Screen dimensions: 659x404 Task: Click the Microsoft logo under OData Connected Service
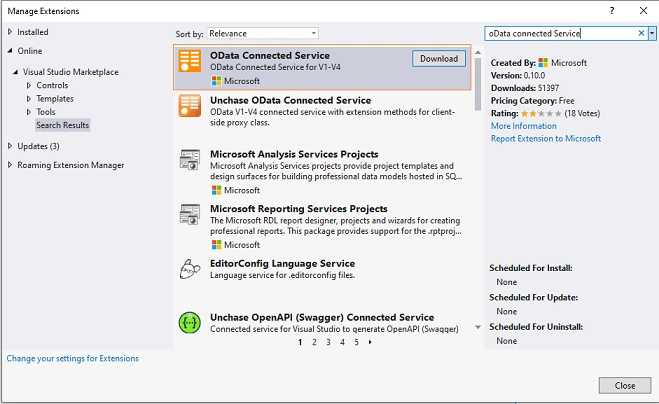(x=216, y=81)
